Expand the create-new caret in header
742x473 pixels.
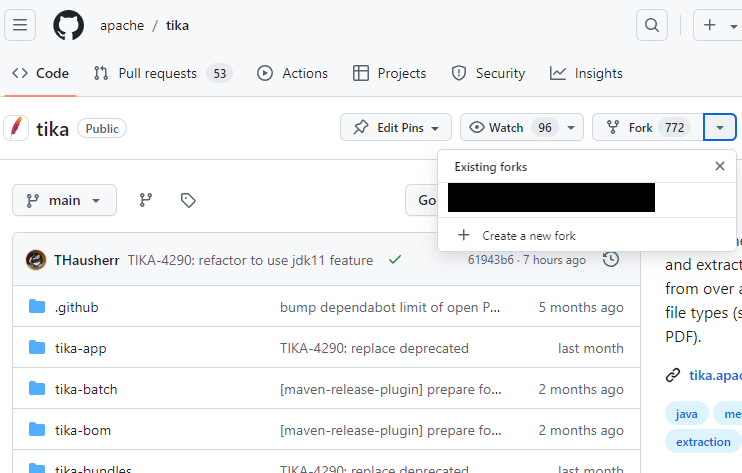pos(733,26)
